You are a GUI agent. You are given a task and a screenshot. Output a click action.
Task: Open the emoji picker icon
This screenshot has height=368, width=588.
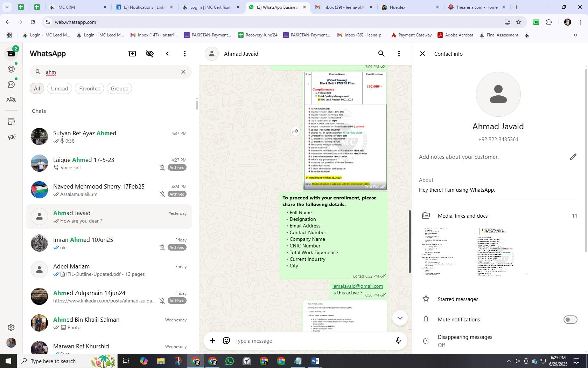click(x=226, y=341)
